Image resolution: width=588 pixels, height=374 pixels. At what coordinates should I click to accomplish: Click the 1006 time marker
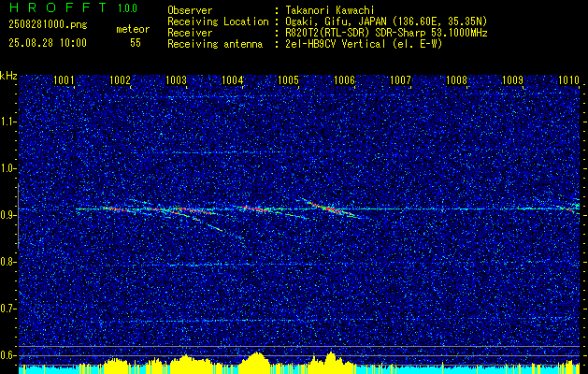click(344, 79)
